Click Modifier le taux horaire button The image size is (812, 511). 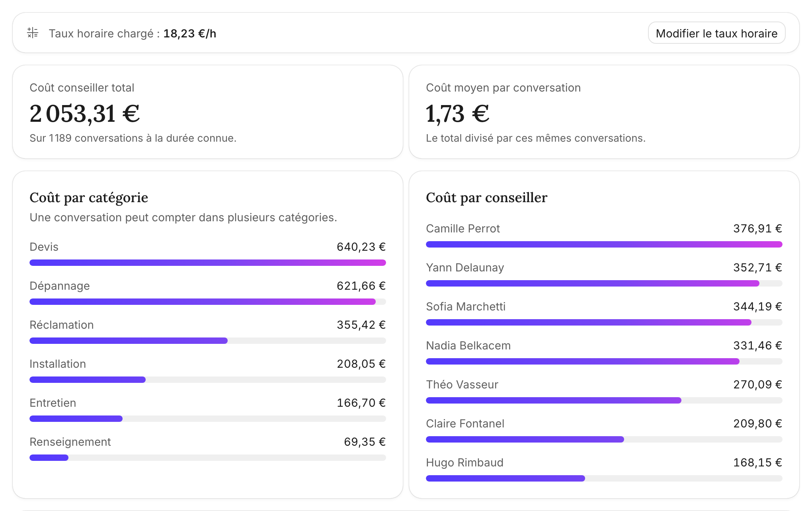pyautogui.click(x=716, y=33)
